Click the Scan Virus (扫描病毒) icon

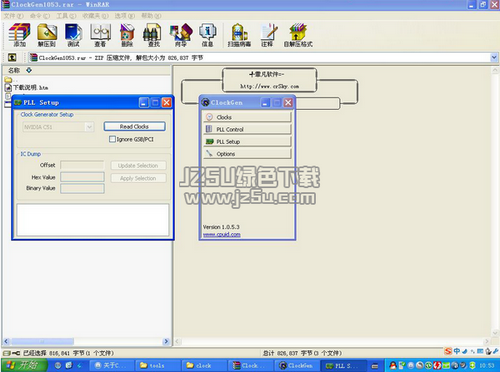pos(239,35)
